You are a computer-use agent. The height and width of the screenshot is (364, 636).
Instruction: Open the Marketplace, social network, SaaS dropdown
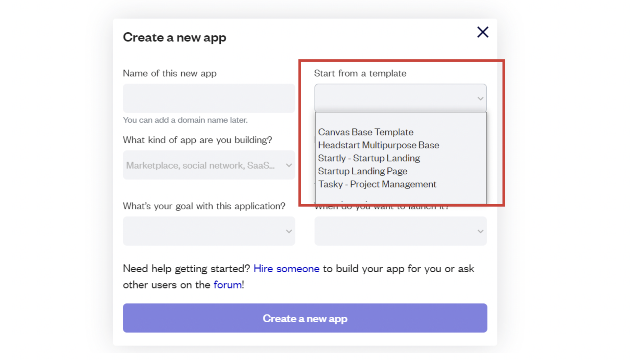205,165
